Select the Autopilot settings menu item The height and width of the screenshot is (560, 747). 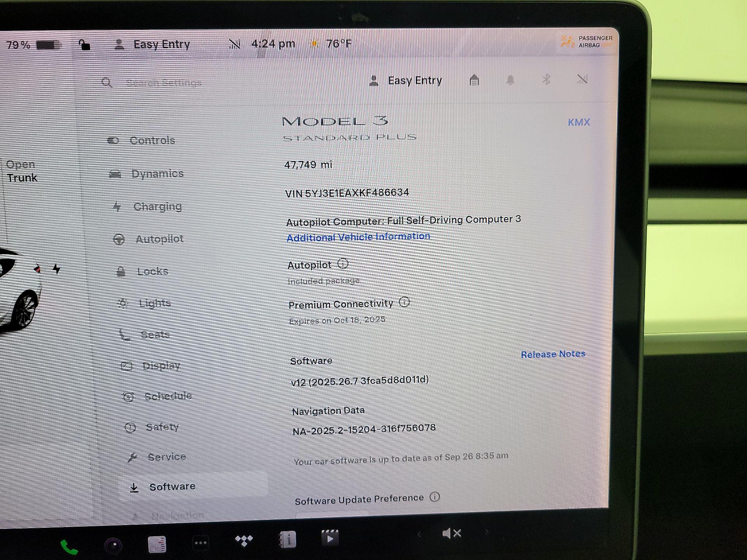(x=159, y=239)
